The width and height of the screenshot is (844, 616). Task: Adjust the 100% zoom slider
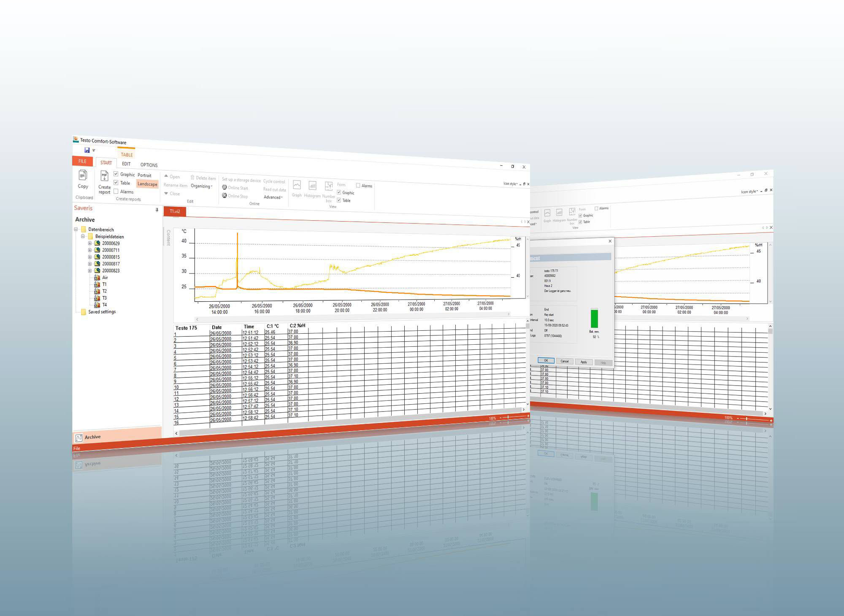[508, 417]
